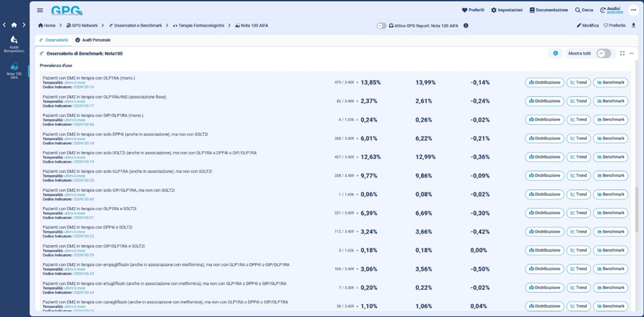Switch to the Audit Personale tab
Screen dimensions: 644x317
point(93,40)
